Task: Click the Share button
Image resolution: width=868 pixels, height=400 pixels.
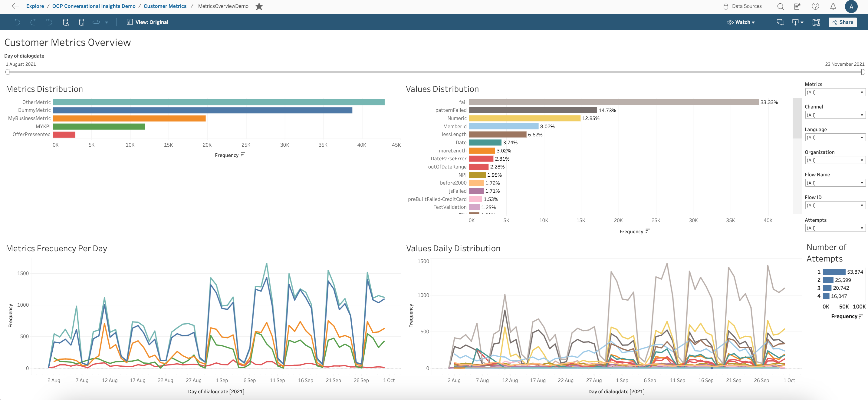Action: [x=842, y=22]
